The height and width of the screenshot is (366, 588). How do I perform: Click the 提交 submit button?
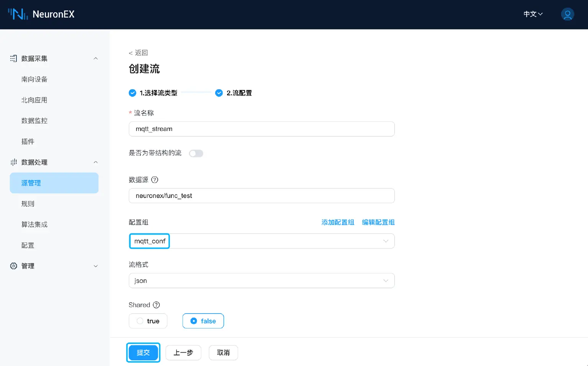pos(143,353)
